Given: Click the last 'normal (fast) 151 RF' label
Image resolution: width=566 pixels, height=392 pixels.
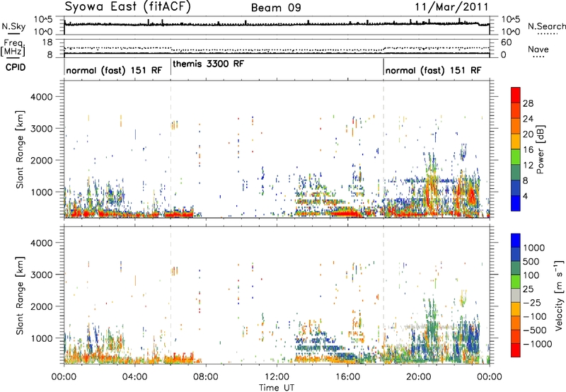Looking at the screenshot, I should 433,70.
